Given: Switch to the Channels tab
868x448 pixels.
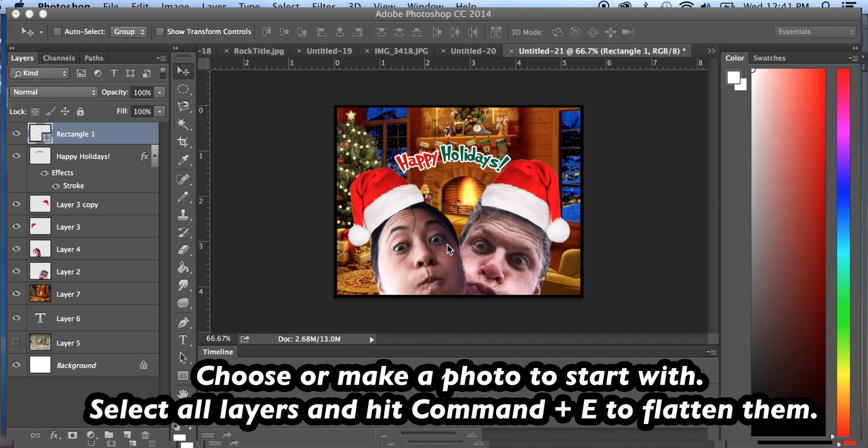Looking at the screenshot, I should tap(59, 58).
